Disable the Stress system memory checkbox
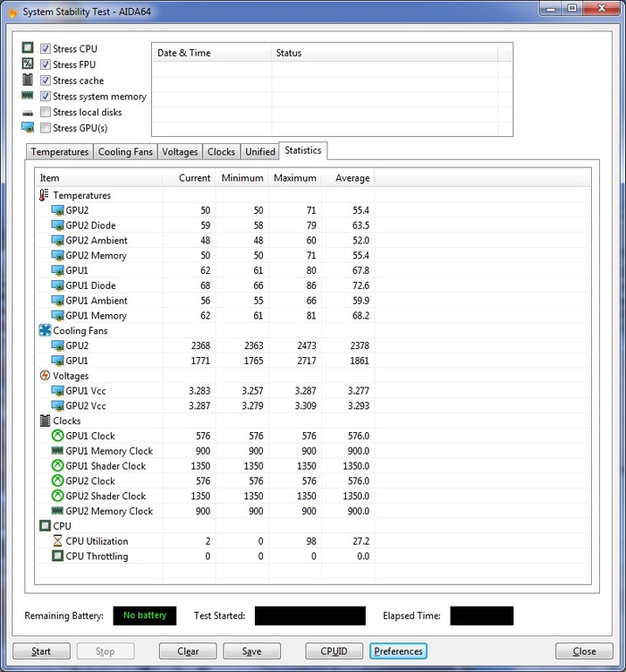 45,96
